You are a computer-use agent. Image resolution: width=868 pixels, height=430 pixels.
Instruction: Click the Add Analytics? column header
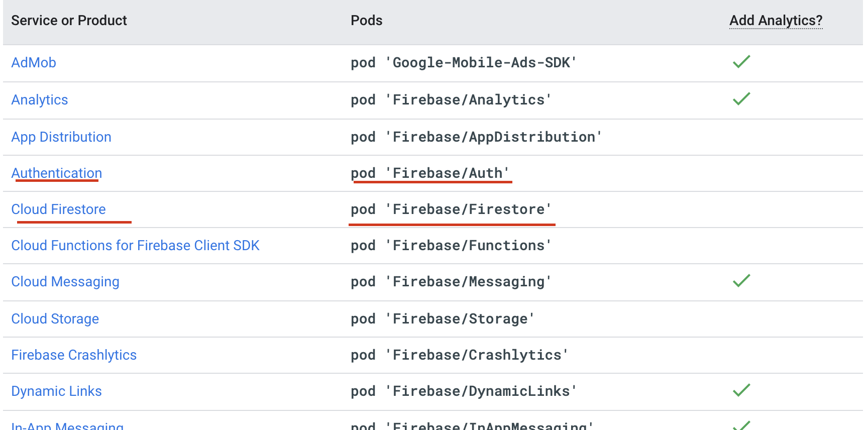click(776, 21)
